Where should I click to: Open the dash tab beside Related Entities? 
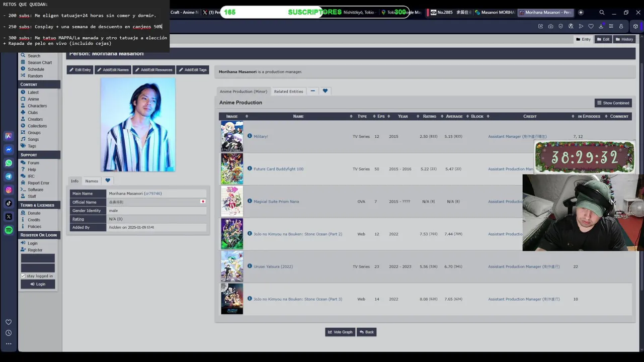coord(312,91)
